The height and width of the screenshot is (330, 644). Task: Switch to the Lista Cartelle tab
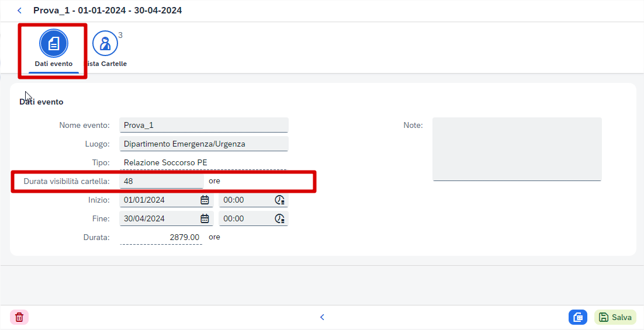(106, 49)
